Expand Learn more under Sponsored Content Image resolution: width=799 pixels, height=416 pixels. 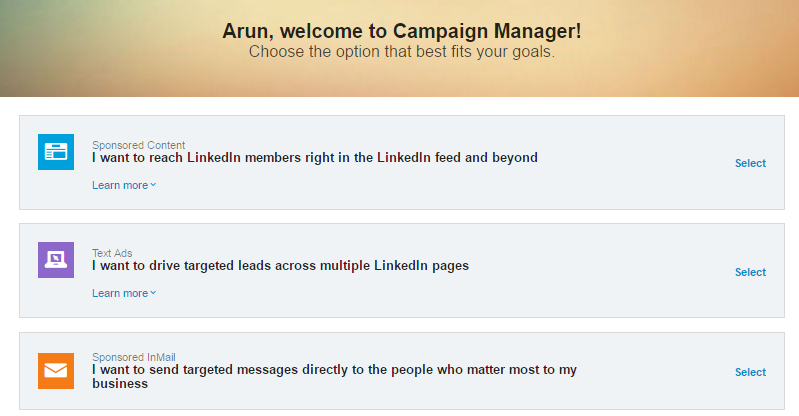[124, 186]
